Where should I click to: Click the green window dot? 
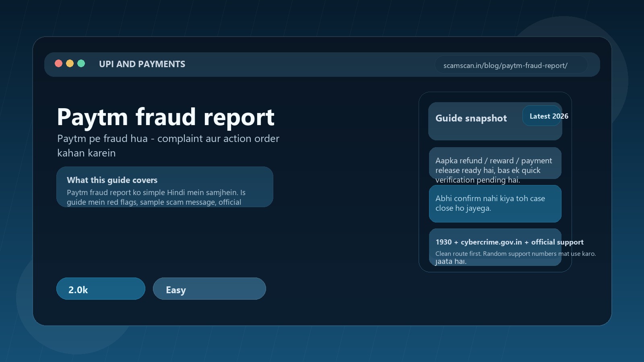81,64
